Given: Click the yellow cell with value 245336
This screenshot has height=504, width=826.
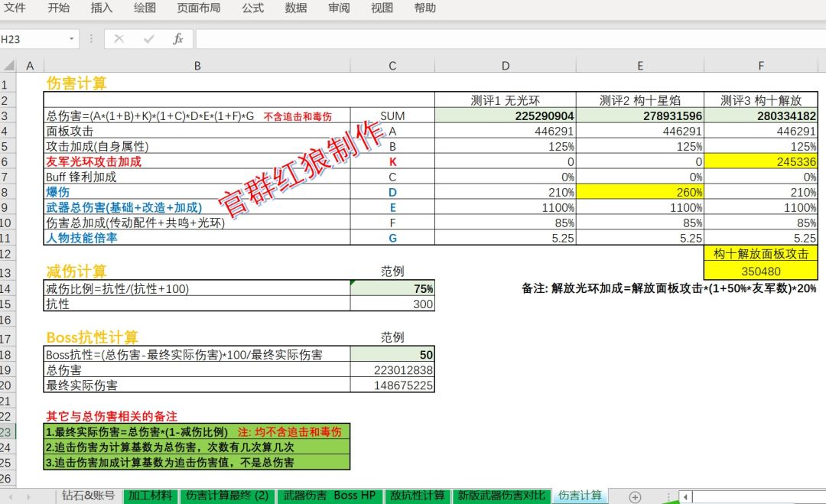Looking at the screenshot, I should click(x=761, y=161).
